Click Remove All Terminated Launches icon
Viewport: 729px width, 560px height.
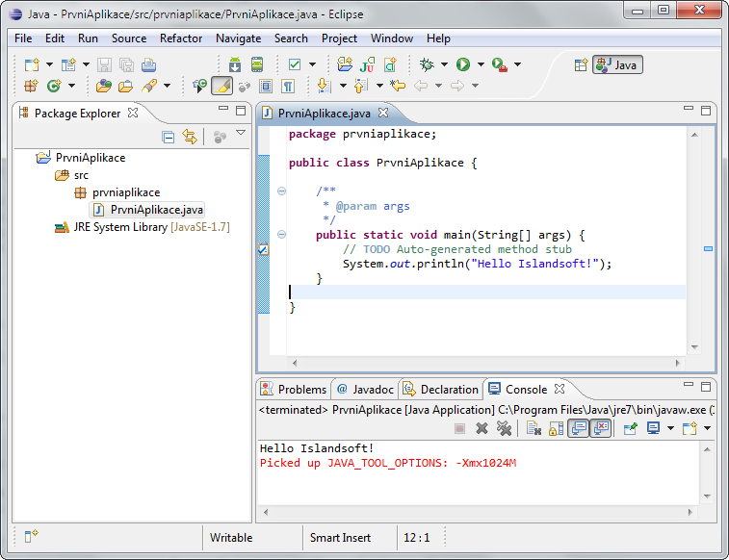[504, 428]
